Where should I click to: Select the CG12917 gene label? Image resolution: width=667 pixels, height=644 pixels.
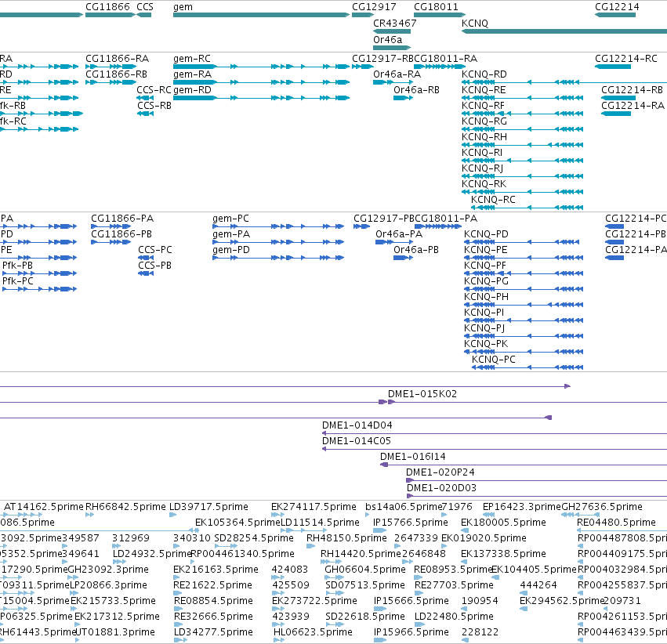pos(374,7)
